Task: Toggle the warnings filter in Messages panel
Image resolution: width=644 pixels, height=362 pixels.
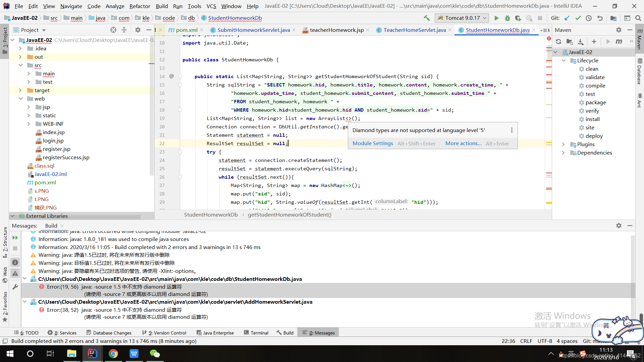Action: (15, 274)
